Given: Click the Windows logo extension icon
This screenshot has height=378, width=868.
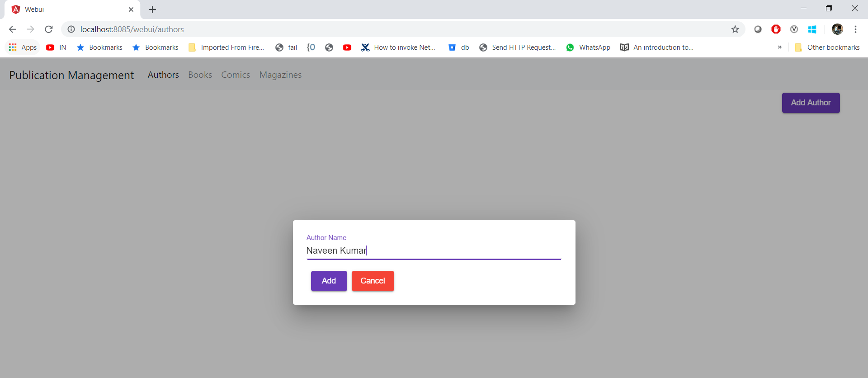Looking at the screenshot, I should [x=812, y=29].
